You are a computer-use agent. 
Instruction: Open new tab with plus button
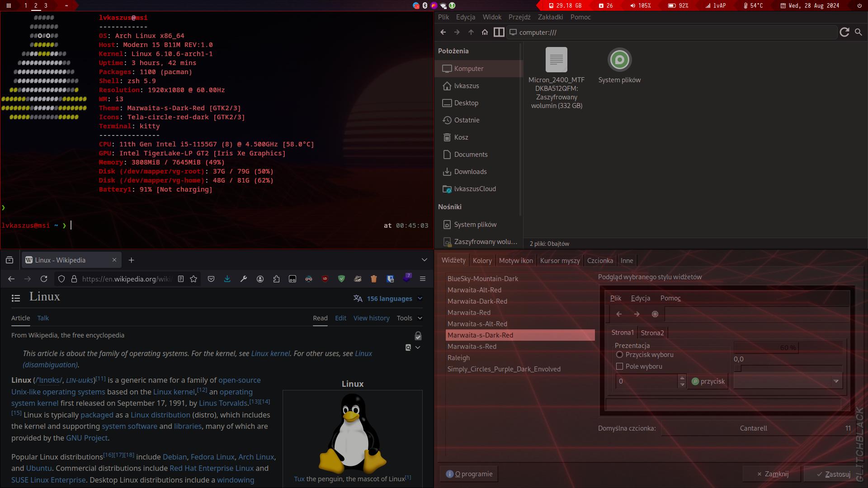click(x=131, y=260)
